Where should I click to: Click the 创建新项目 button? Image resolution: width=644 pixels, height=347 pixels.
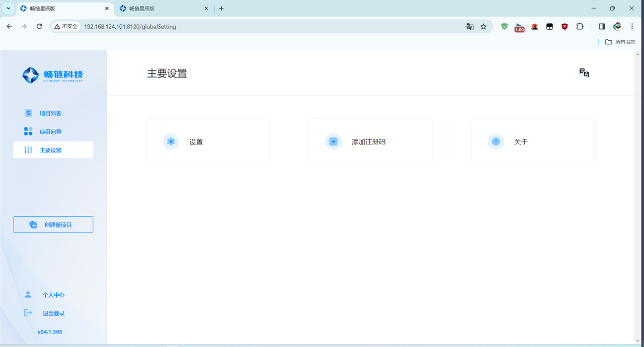(x=53, y=225)
